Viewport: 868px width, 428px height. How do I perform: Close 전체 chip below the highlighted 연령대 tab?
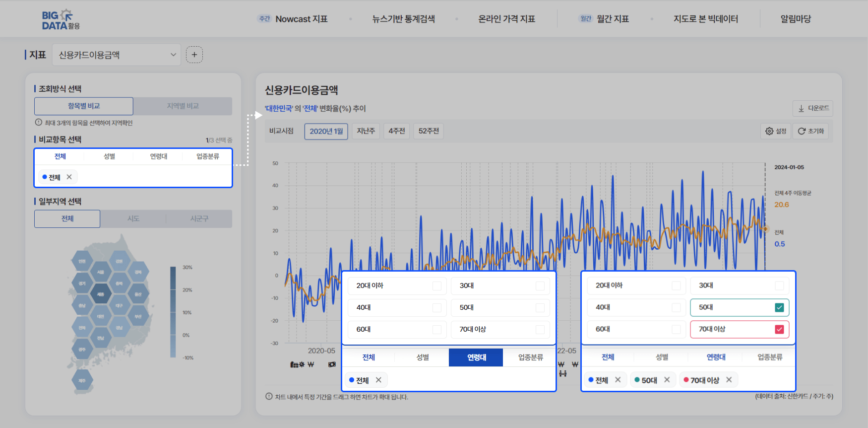click(x=378, y=380)
